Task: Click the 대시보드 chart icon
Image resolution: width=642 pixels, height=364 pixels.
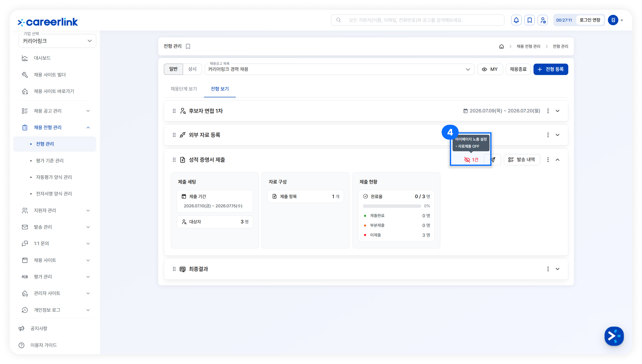Action: [x=24, y=58]
